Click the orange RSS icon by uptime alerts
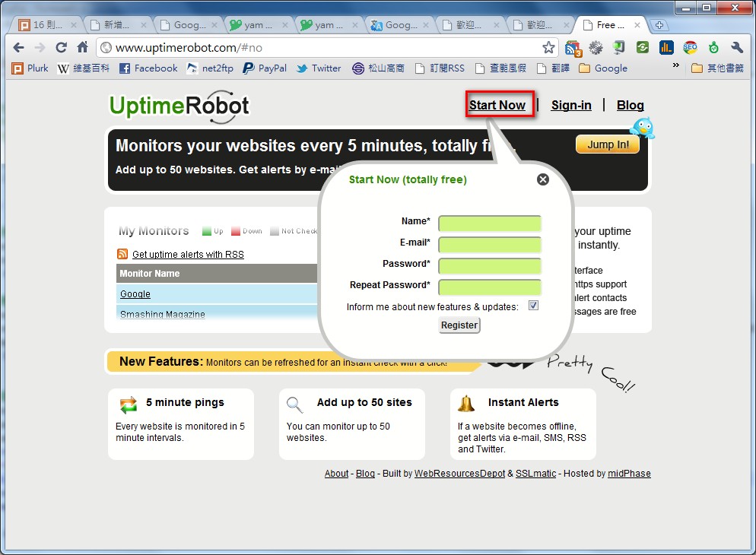Image resolution: width=756 pixels, height=555 pixels. (122, 254)
